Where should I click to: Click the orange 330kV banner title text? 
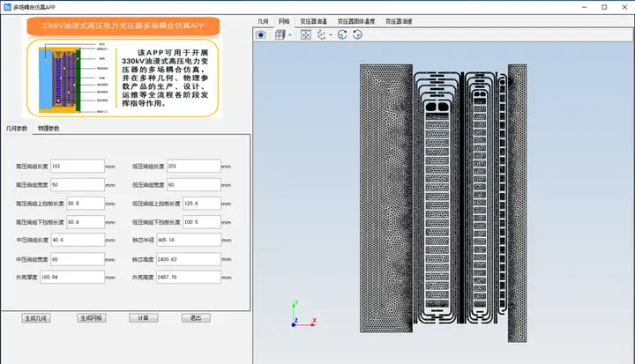[123, 26]
